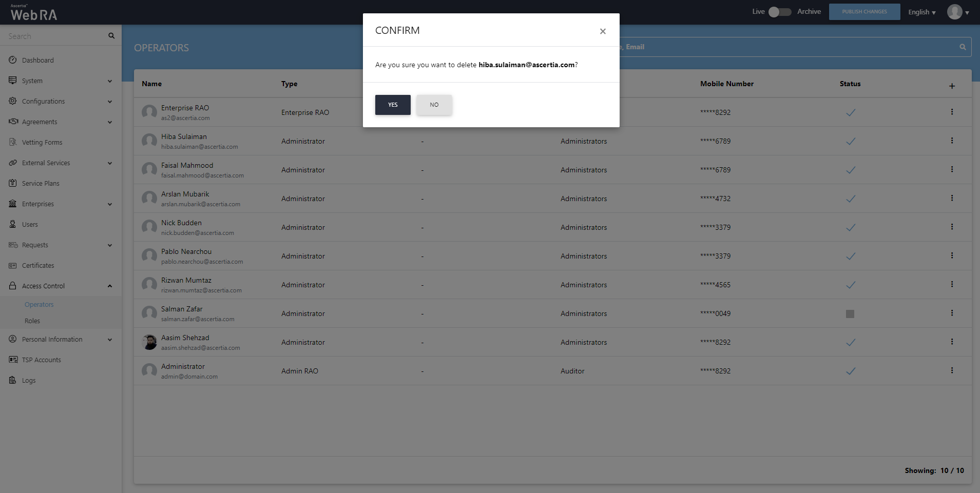Open the English language dropdown

[922, 12]
